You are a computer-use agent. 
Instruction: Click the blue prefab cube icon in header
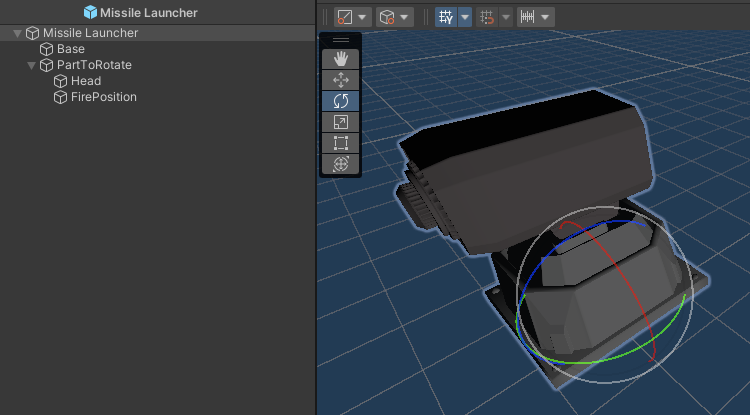[x=90, y=12]
